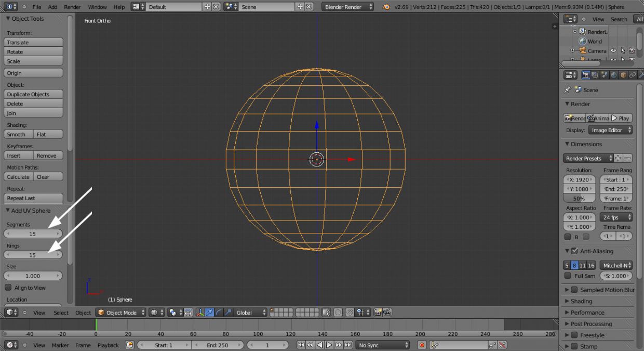Enable the Freestyle checkbox
This screenshot has height=351, width=644.
click(x=574, y=335)
